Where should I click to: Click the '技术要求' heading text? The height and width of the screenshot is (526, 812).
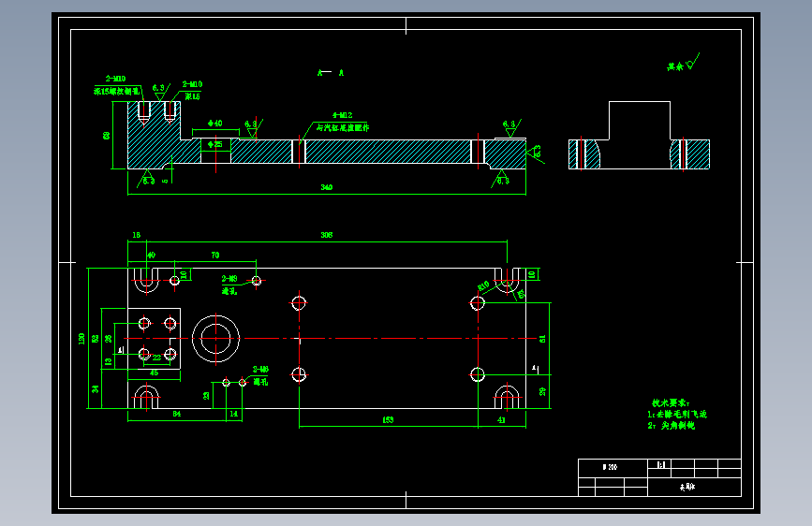click(x=671, y=402)
